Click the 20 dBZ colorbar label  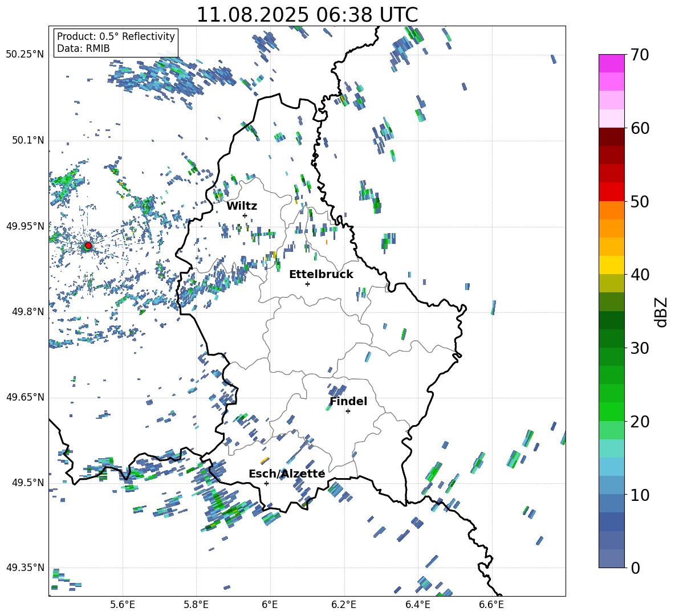point(640,422)
